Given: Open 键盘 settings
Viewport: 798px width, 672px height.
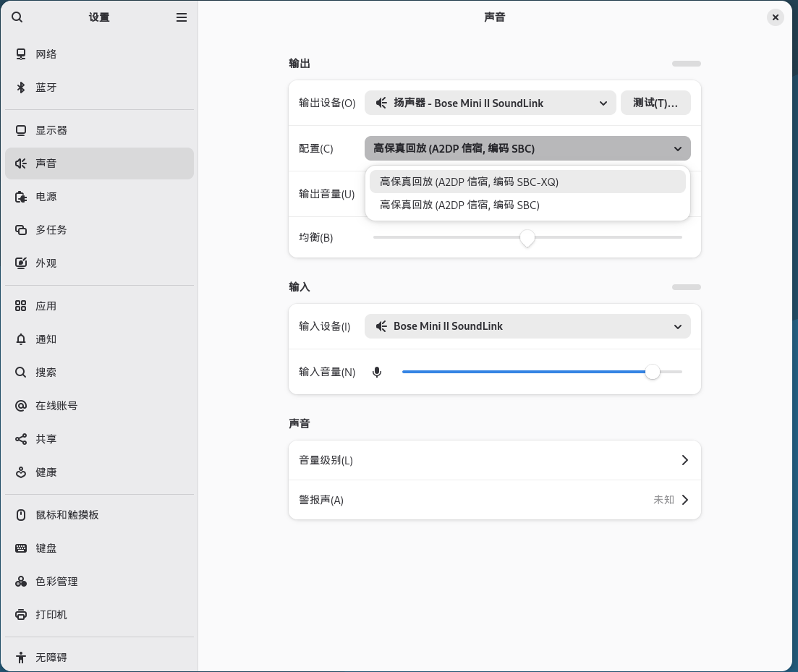Looking at the screenshot, I should [99, 548].
